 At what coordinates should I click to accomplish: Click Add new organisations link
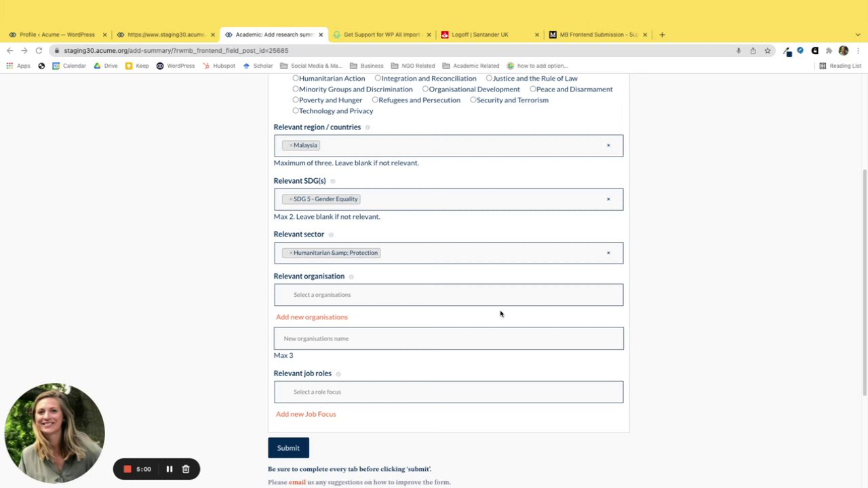pyautogui.click(x=312, y=317)
